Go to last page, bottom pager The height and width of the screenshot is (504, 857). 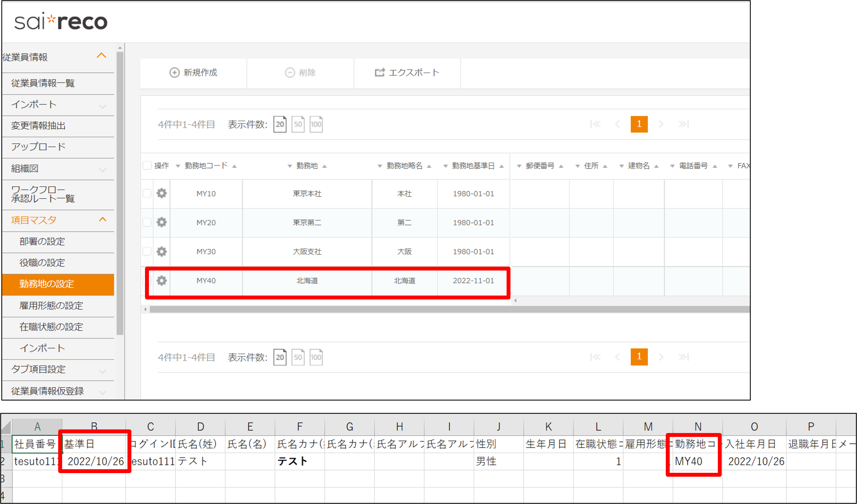point(684,357)
